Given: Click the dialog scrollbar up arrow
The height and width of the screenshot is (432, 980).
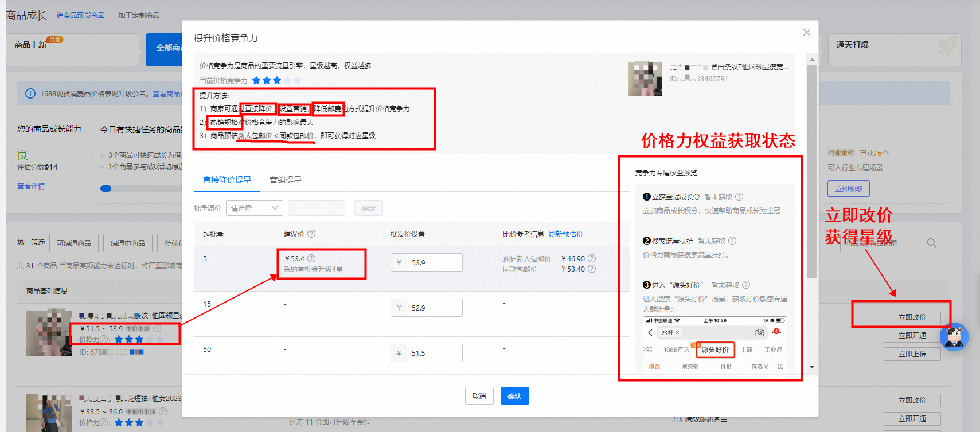Looking at the screenshot, I should click(812, 60).
